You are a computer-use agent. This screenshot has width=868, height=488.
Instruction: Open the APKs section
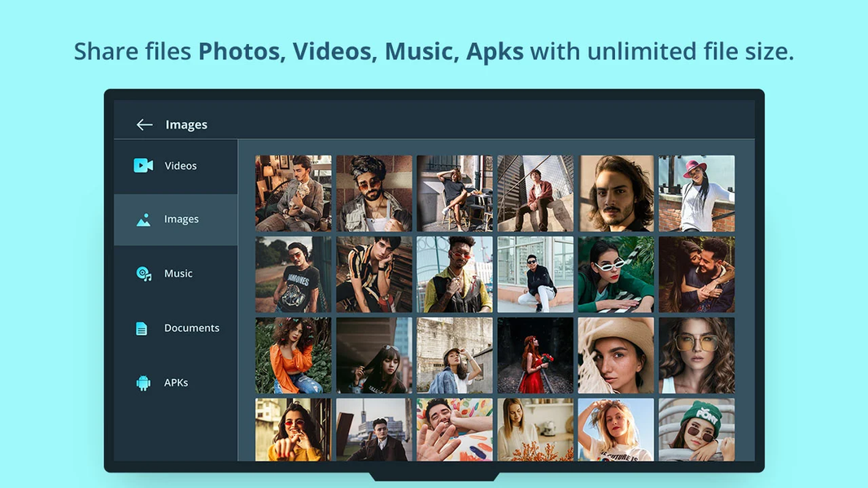[177, 382]
